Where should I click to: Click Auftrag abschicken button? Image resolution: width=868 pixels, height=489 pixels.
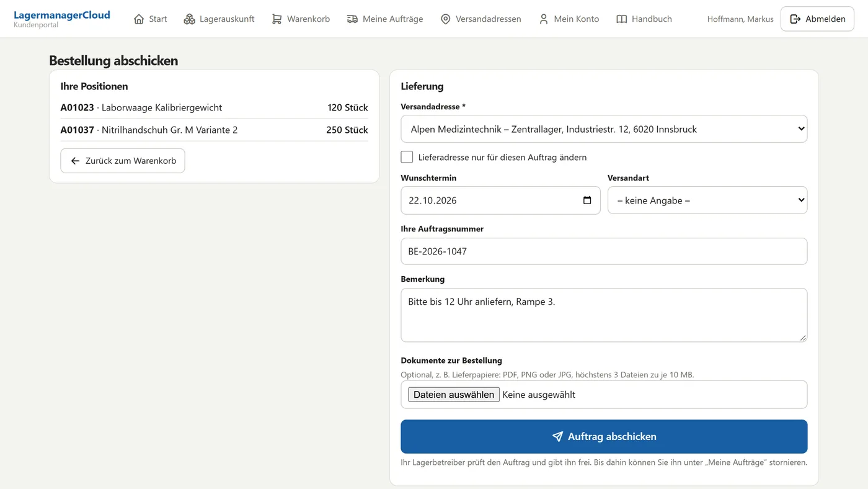604,437
